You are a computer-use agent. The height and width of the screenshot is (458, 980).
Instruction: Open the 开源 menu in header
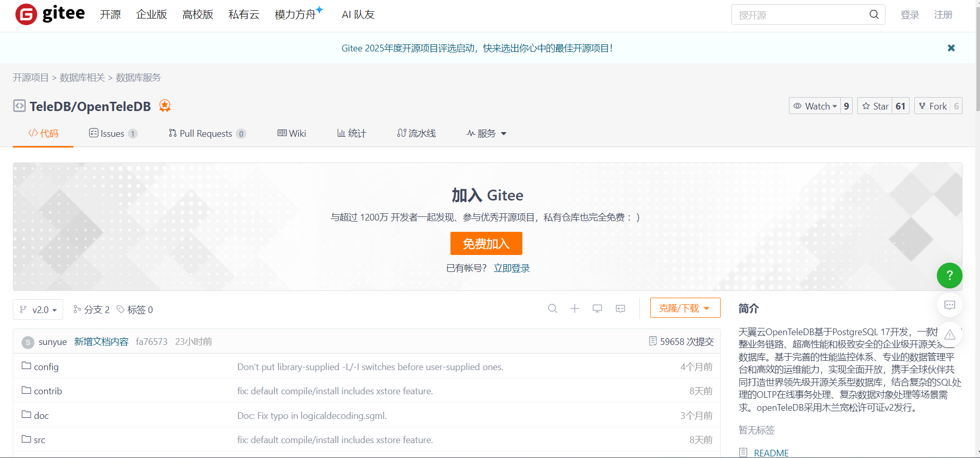(110, 14)
